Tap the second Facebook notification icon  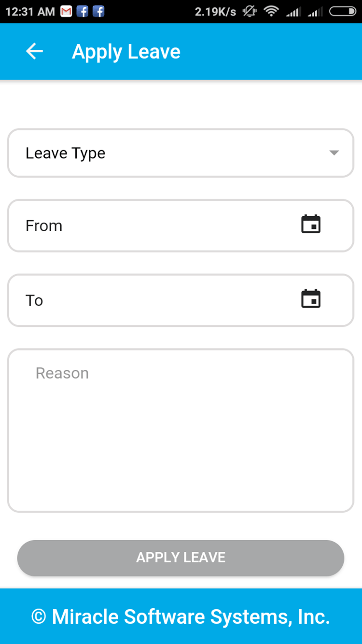click(98, 12)
